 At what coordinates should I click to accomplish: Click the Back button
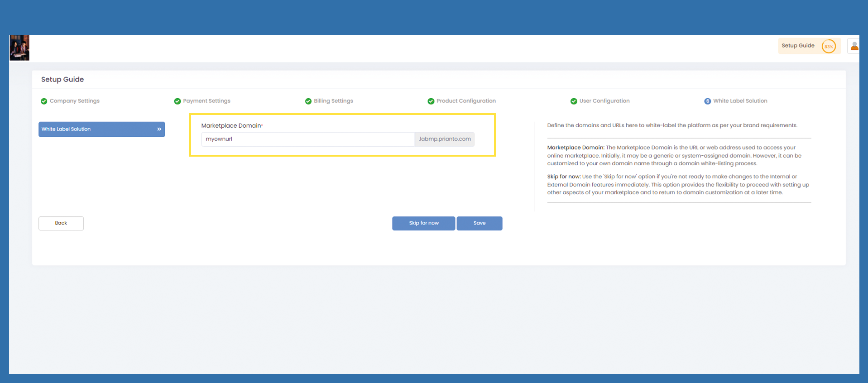tap(61, 223)
